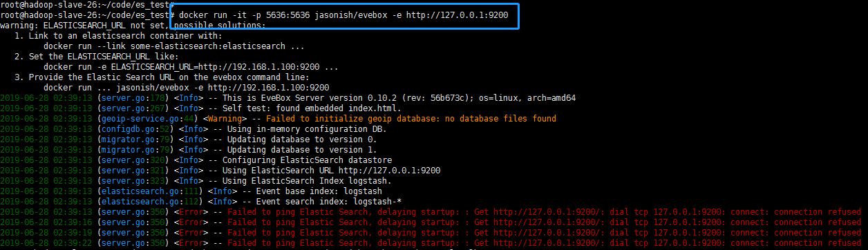Click the (geoip-service.go:44) source reference

click(148, 118)
